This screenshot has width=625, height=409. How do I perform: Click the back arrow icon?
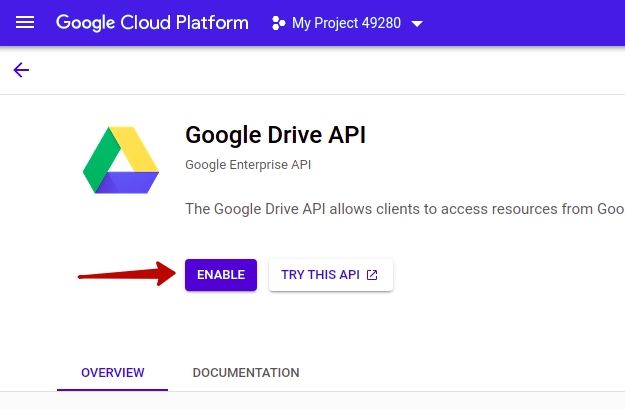click(21, 70)
